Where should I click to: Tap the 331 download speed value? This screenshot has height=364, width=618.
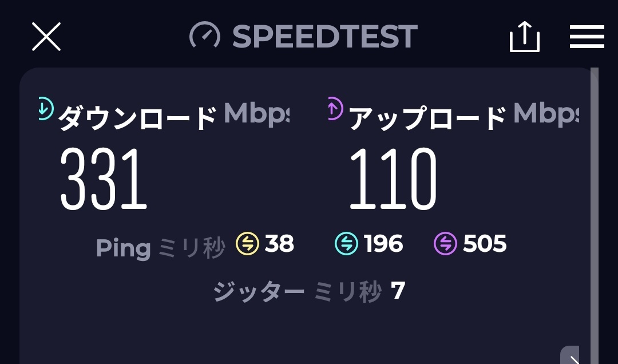pos(104,179)
